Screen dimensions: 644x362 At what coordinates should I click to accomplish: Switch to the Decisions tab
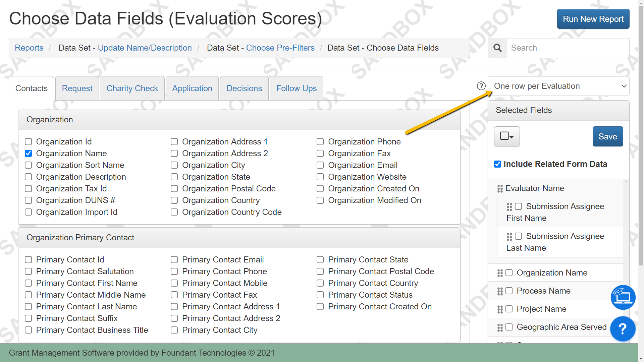click(244, 88)
